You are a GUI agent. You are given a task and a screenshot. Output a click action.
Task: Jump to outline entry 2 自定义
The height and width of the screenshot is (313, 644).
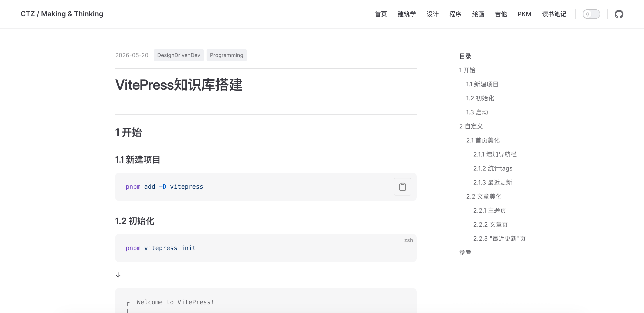(471, 126)
